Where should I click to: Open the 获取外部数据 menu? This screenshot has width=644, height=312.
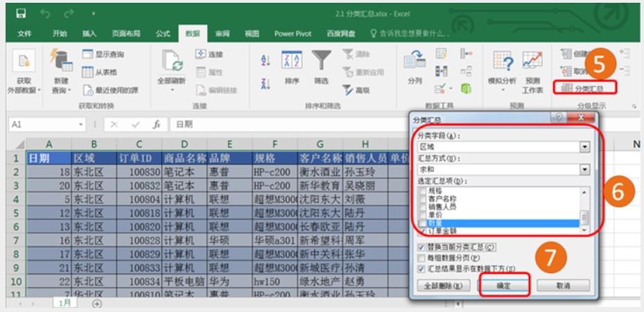(x=24, y=72)
